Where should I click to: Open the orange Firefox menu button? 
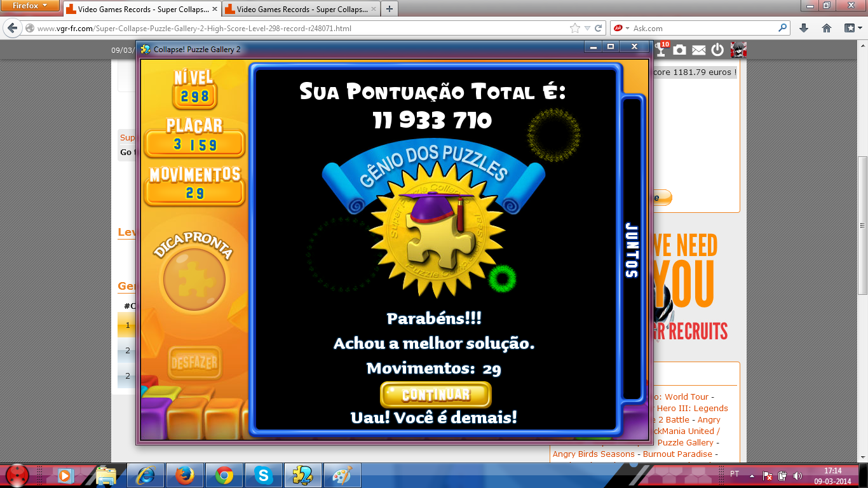coord(31,6)
